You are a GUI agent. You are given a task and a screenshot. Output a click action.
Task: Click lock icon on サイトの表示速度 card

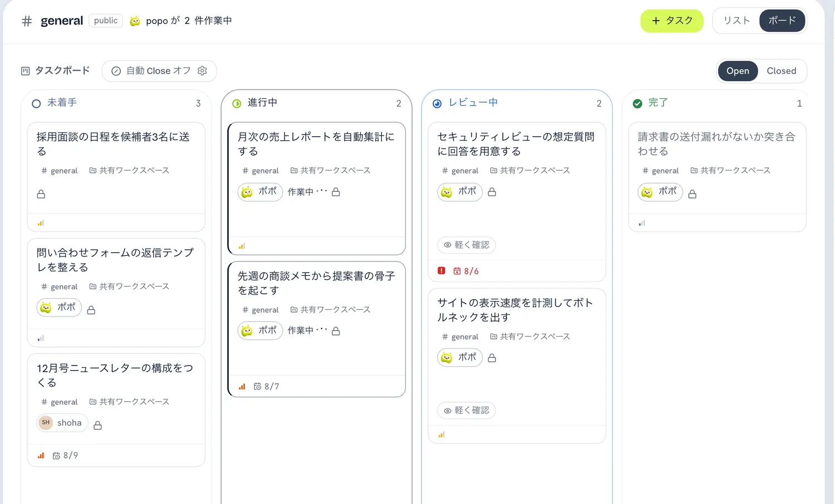click(x=492, y=358)
